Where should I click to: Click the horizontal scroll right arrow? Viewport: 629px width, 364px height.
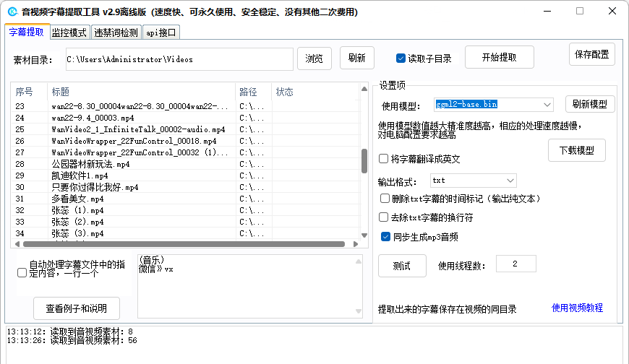(x=356, y=244)
